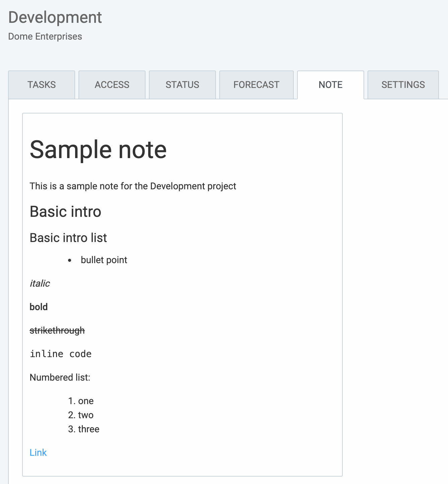Image resolution: width=448 pixels, height=484 pixels.
Task: Select the strikethrough text
Action: coord(57,330)
